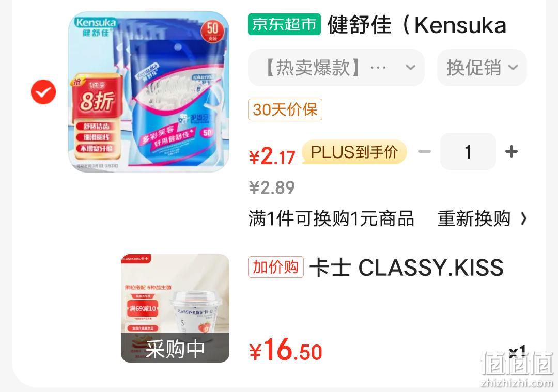Tap the PLUS到手价 badge
This screenshot has height=392, width=558.
point(354,152)
